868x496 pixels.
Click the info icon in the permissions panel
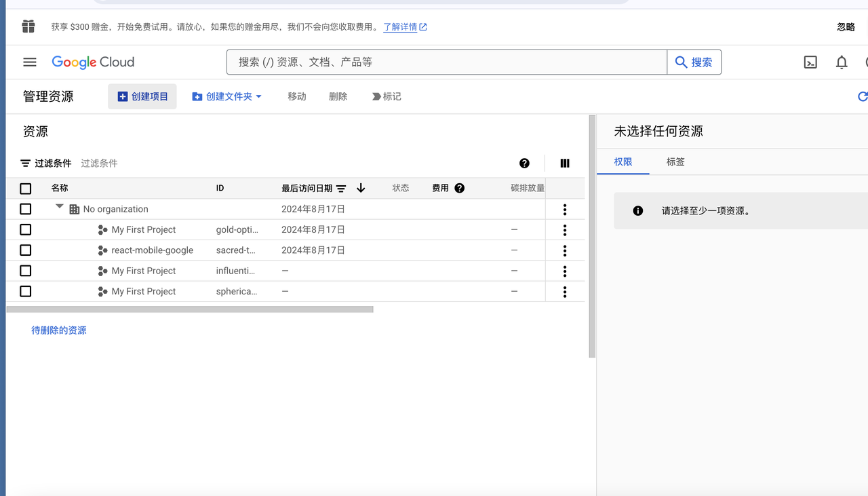tap(638, 211)
